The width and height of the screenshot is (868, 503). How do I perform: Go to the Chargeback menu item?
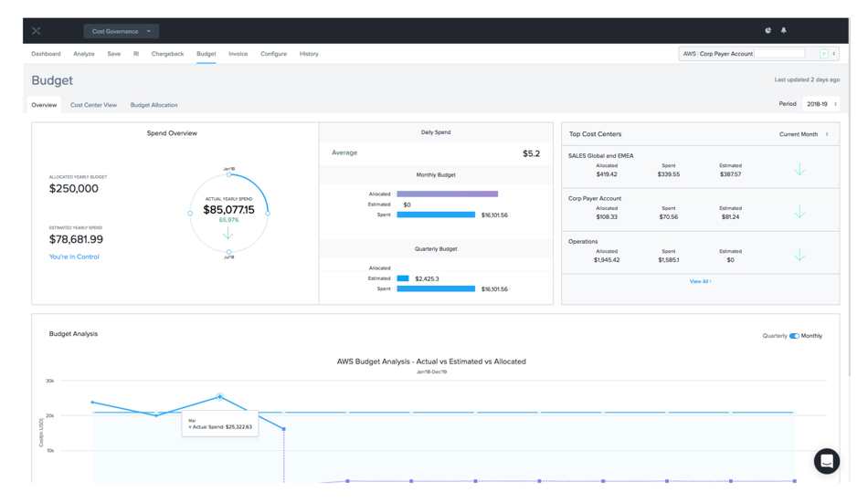pyautogui.click(x=167, y=54)
